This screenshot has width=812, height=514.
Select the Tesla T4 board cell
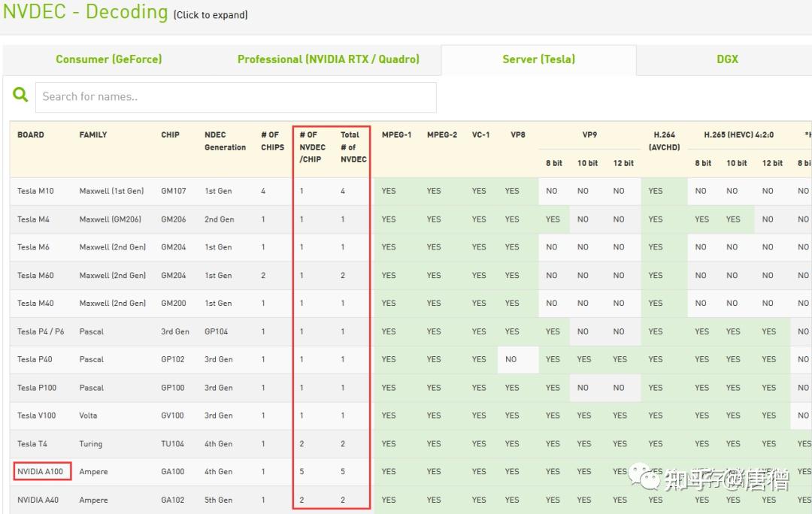coord(32,443)
